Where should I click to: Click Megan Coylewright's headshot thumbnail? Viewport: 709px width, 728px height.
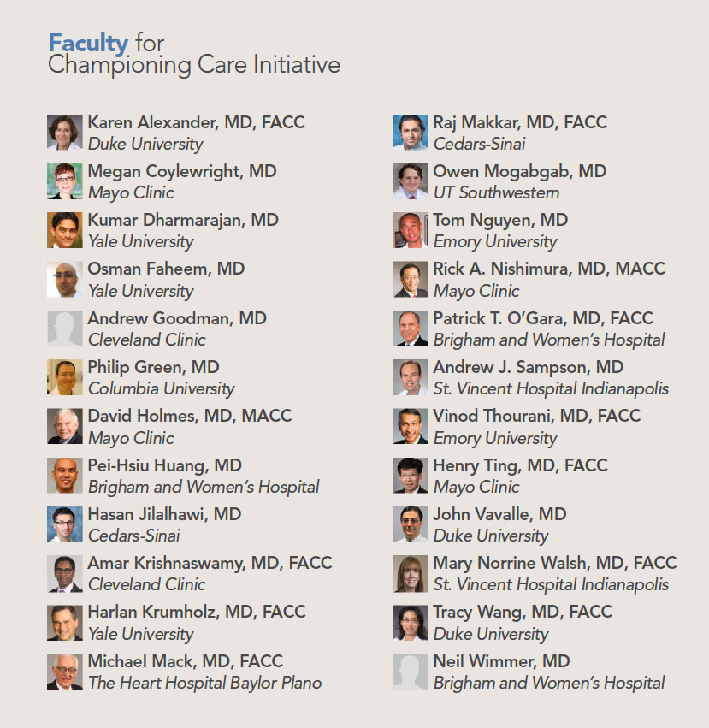(x=65, y=181)
